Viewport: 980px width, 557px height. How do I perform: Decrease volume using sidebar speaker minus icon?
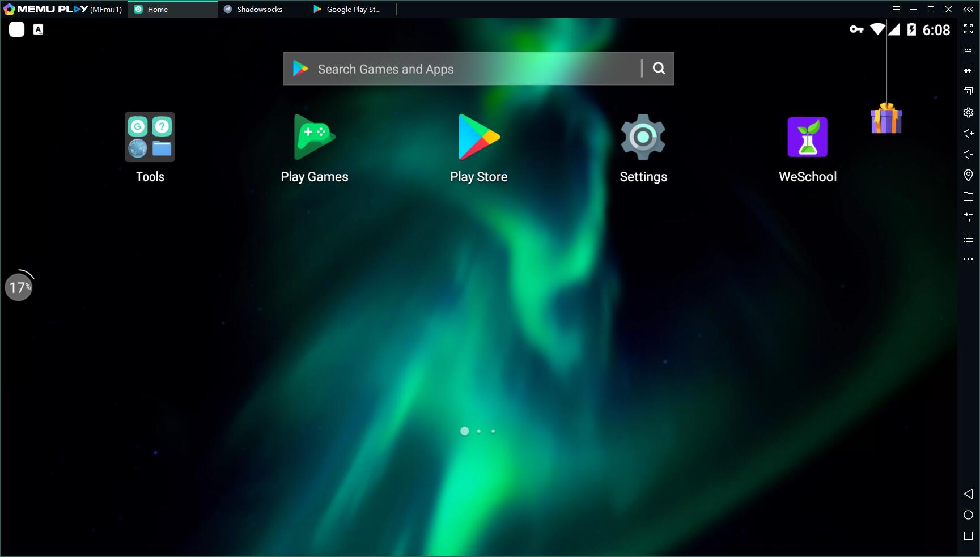click(968, 155)
